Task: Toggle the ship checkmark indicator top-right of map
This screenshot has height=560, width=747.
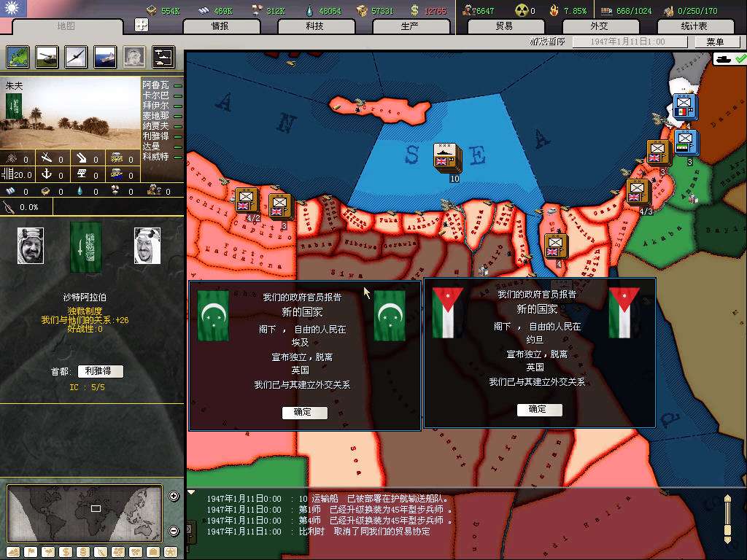Action: [729, 58]
